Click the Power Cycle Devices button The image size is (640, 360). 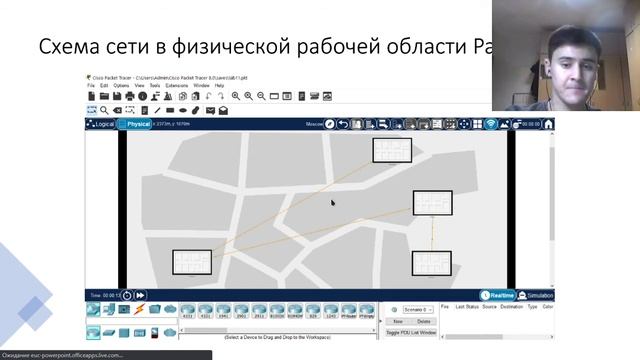pyautogui.click(x=127, y=295)
